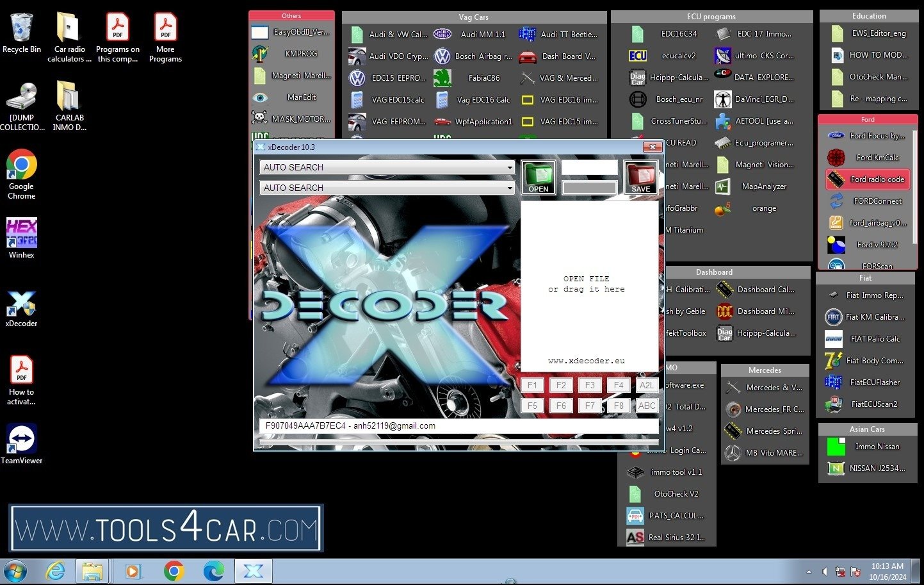Click the F5 button in xDecoder
This screenshot has height=585, width=924.
(x=532, y=406)
